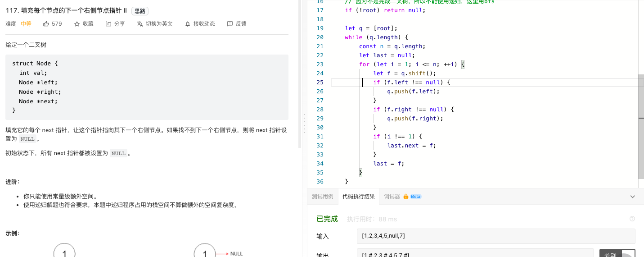Click the 中等 difficulty label

tap(26, 24)
